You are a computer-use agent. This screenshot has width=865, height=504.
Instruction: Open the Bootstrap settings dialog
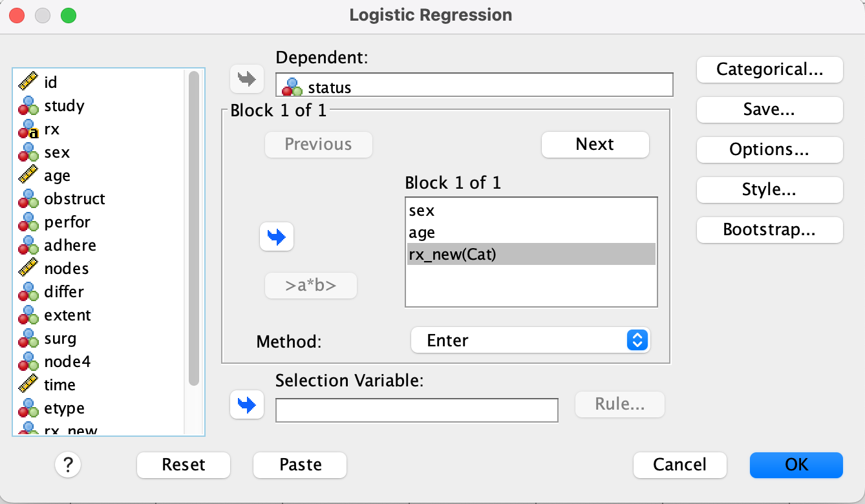769,229
